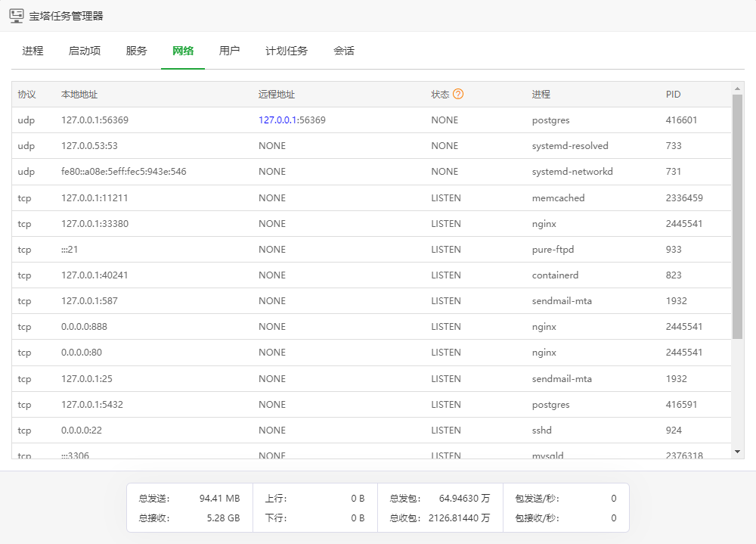Viewport: 756px width, 544px height.
Task: Click the orange help icon beside 状态
Action: click(458, 94)
